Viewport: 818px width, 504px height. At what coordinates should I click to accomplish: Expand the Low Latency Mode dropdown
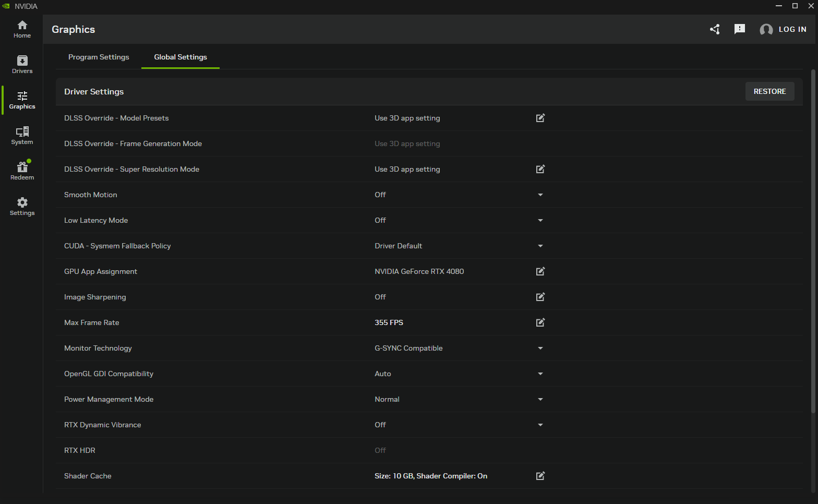point(540,220)
